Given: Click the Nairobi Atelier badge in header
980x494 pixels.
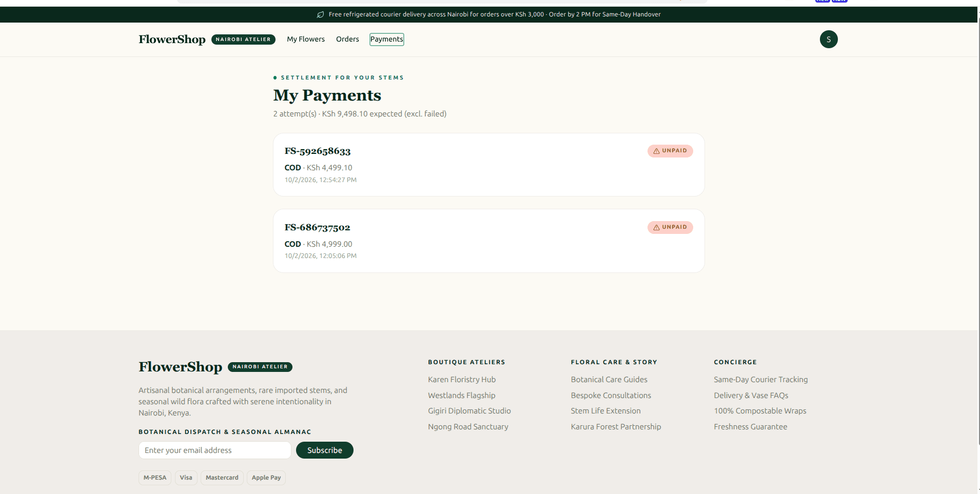Looking at the screenshot, I should [x=243, y=39].
